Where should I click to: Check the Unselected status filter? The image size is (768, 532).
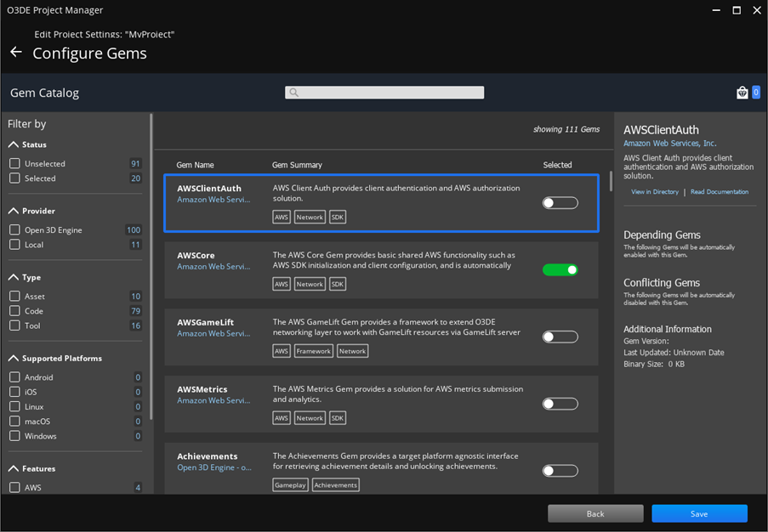14,163
